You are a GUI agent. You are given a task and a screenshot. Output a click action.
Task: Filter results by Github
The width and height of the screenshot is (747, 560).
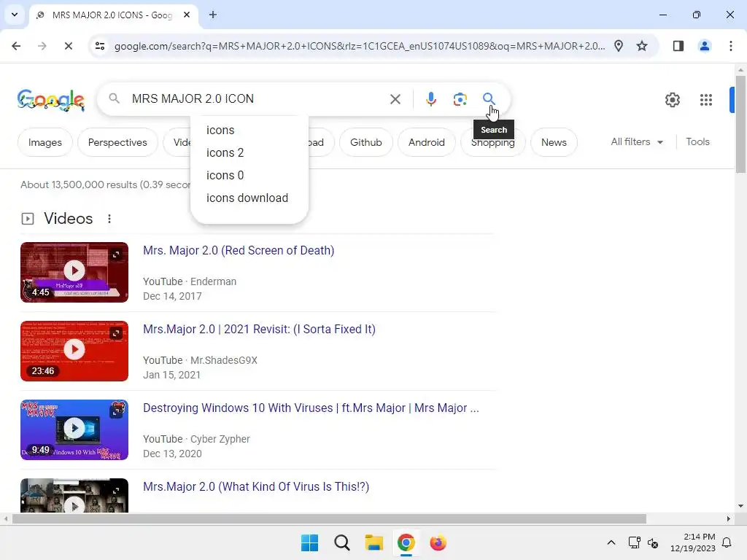coord(366,142)
